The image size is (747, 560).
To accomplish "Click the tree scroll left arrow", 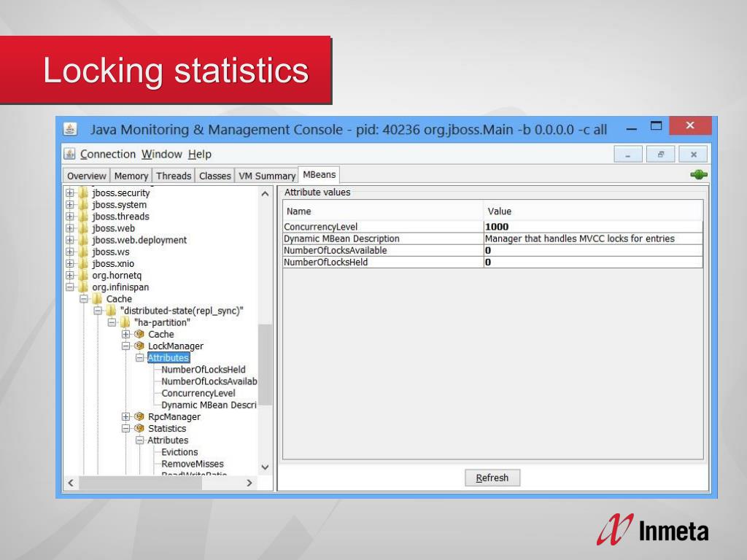I will point(71,483).
